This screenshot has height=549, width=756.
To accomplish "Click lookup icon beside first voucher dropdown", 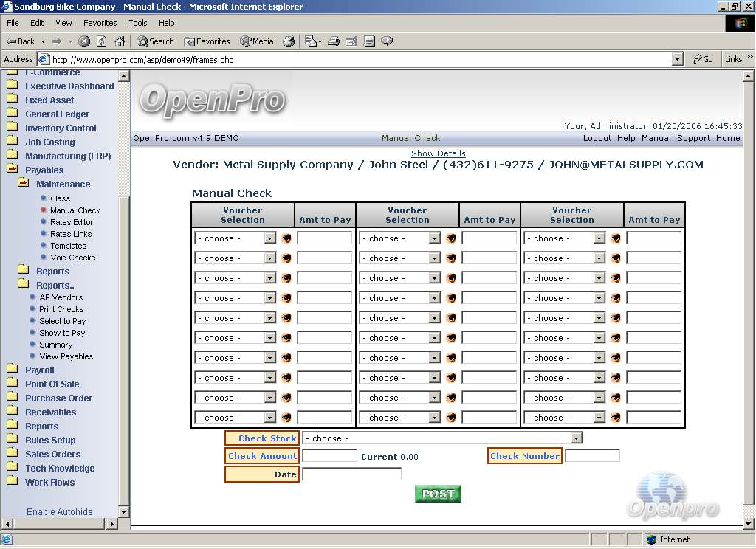I will (286, 238).
